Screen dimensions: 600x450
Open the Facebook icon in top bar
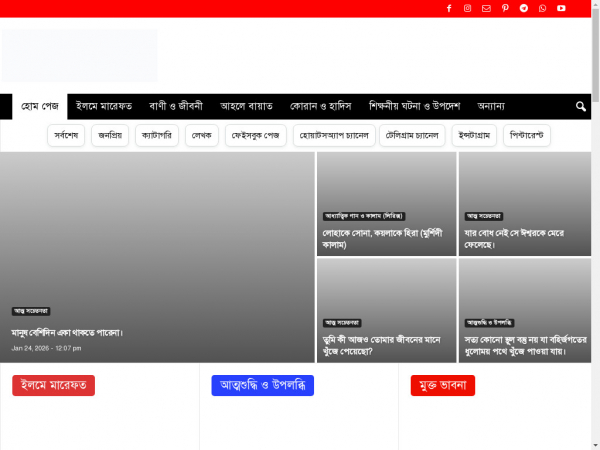(x=449, y=9)
